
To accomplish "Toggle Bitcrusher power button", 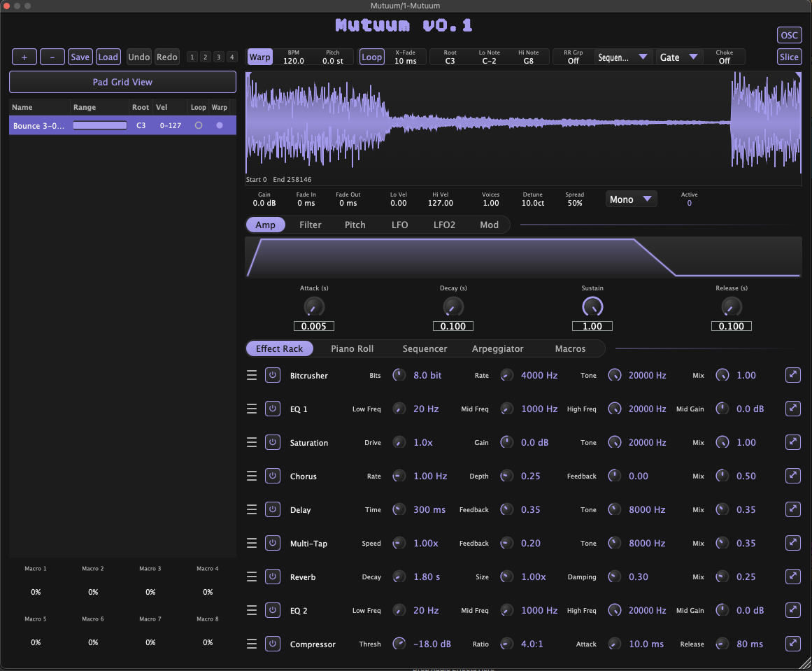I will (x=272, y=374).
